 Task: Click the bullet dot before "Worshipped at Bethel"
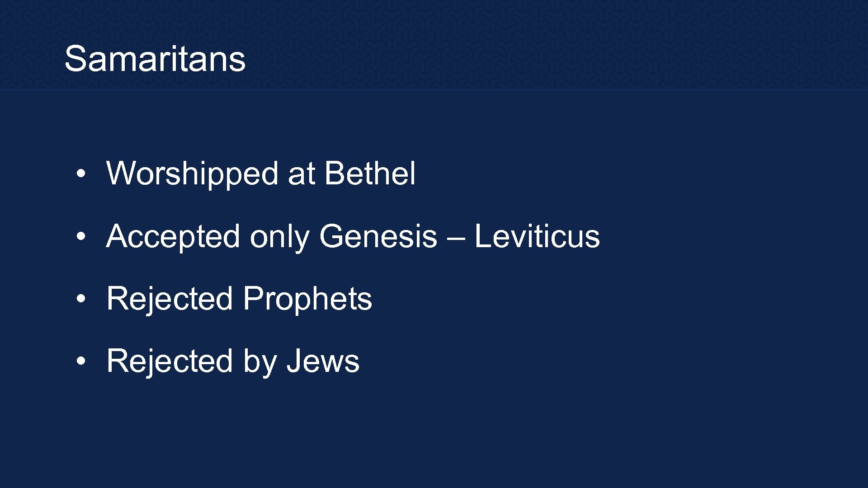pyautogui.click(x=80, y=174)
